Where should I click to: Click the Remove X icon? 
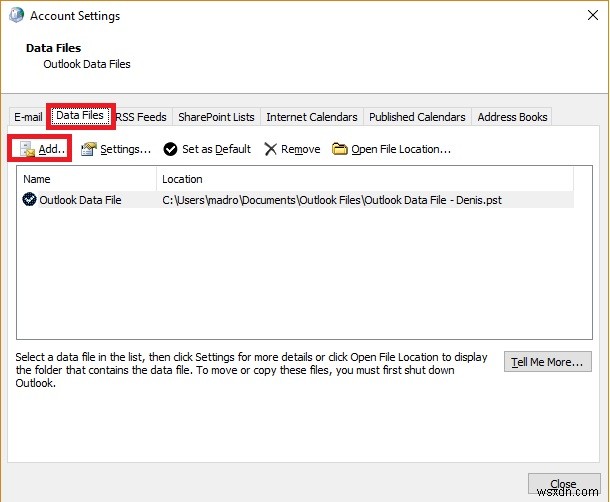(x=270, y=149)
